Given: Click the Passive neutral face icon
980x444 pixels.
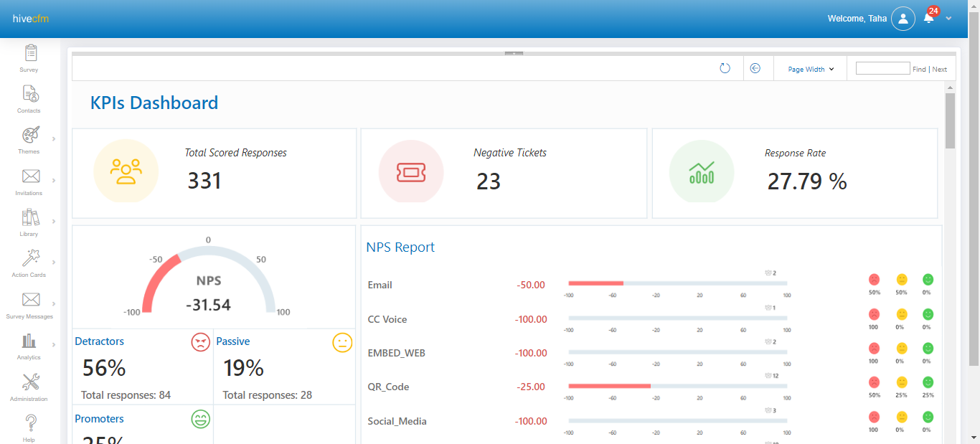Looking at the screenshot, I should pos(342,342).
